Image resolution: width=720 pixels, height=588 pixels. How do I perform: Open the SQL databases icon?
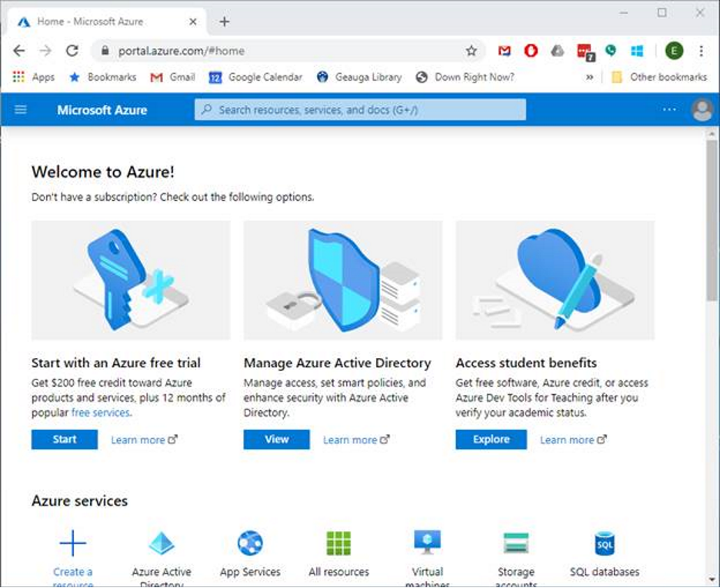[x=605, y=543]
